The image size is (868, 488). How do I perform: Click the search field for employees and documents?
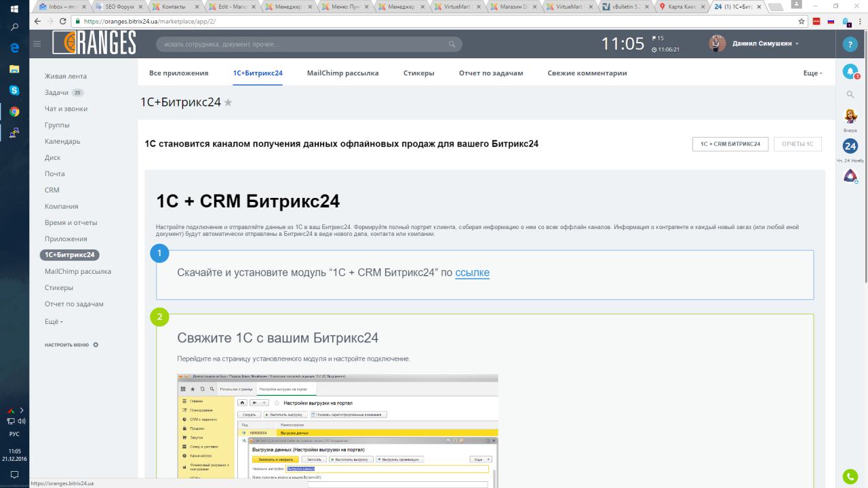309,45
